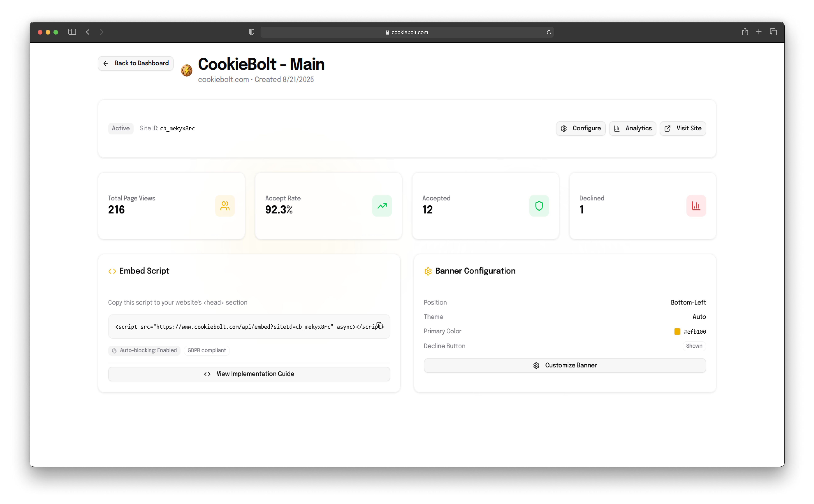The height and width of the screenshot is (504, 814).
Task: Show the tab overview icon
Action: 773,32
